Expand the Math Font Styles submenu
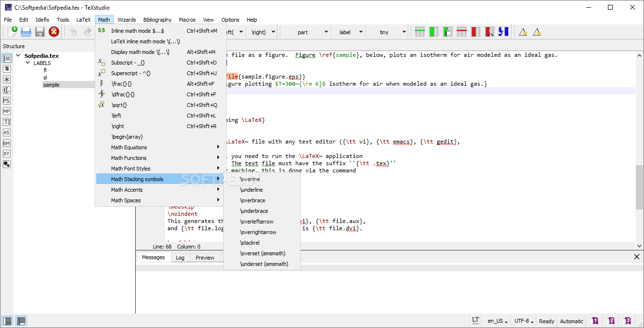644x328 pixels. 160,169
